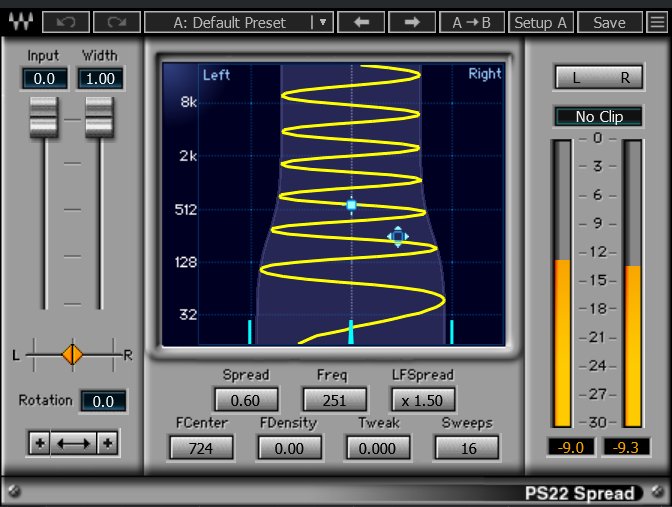Screen dimensions: 672x507
Task: Click the L R meter button
Action: 599,78
